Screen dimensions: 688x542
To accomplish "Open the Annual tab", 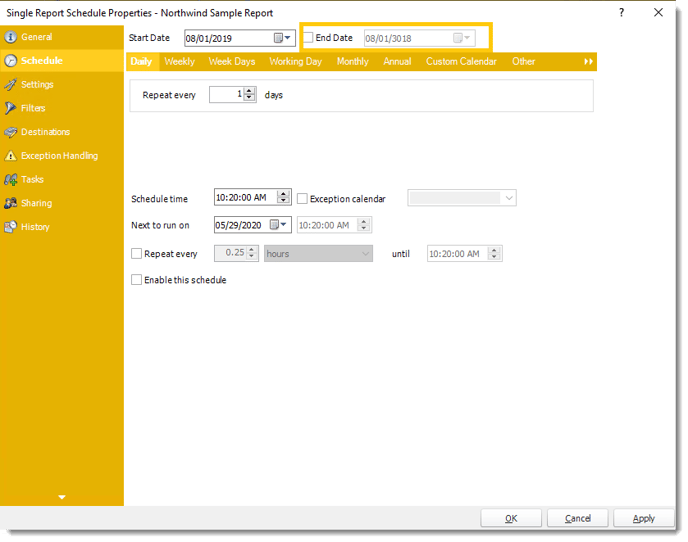I will [x=397, y=62].
